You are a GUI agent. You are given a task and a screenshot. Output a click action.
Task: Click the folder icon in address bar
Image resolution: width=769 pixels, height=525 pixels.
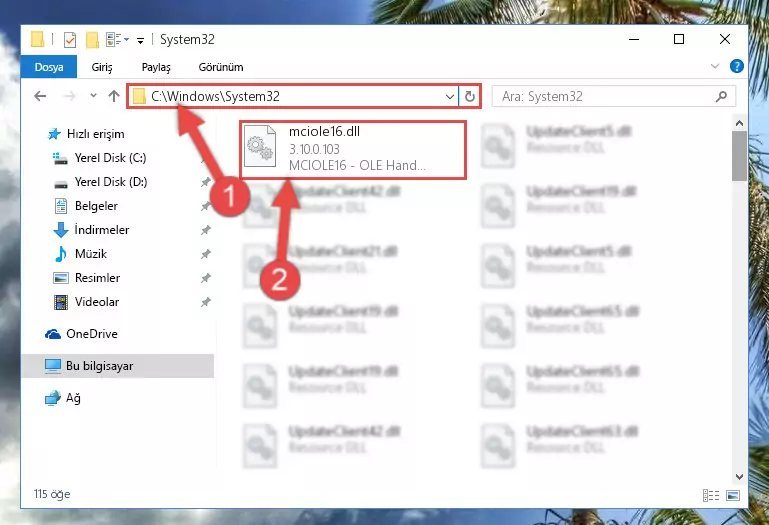click(139, 96)
